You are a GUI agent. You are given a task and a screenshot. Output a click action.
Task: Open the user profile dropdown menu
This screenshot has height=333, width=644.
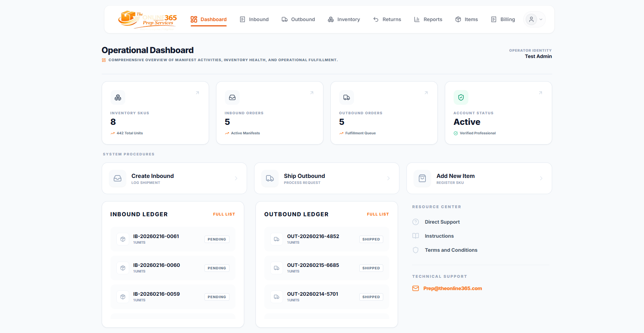(x=535, y=19)
